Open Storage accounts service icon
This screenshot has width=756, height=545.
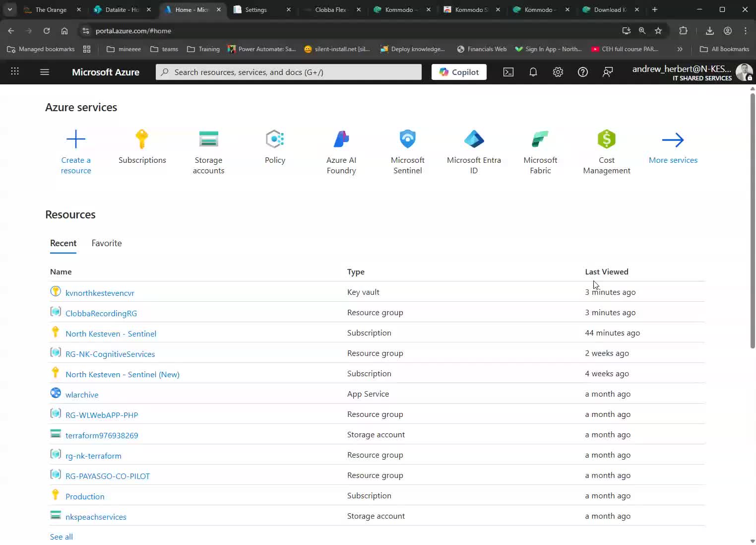pos(208,139)
